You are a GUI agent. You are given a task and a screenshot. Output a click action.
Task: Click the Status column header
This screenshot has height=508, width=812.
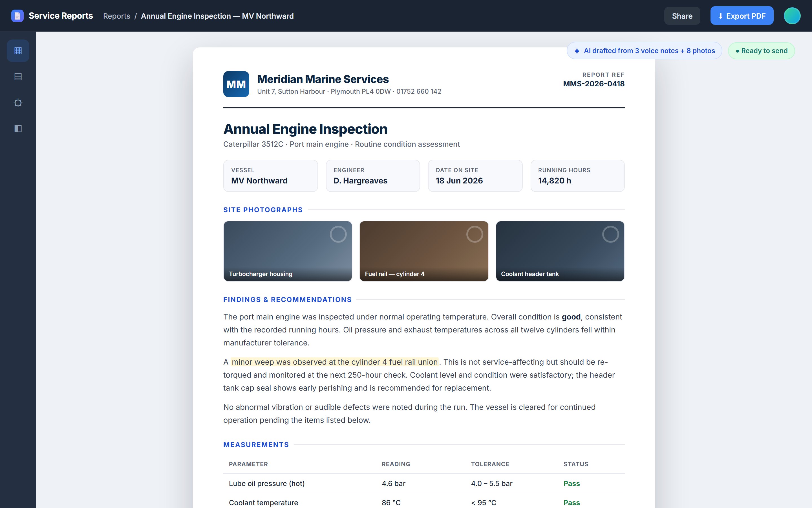(x=576, y=464)
